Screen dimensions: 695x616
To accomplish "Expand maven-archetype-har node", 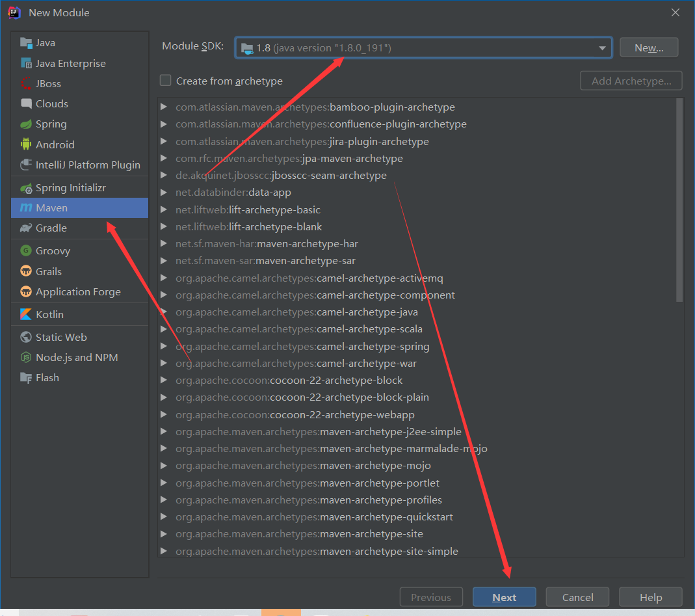I will (x=164, y=243).
